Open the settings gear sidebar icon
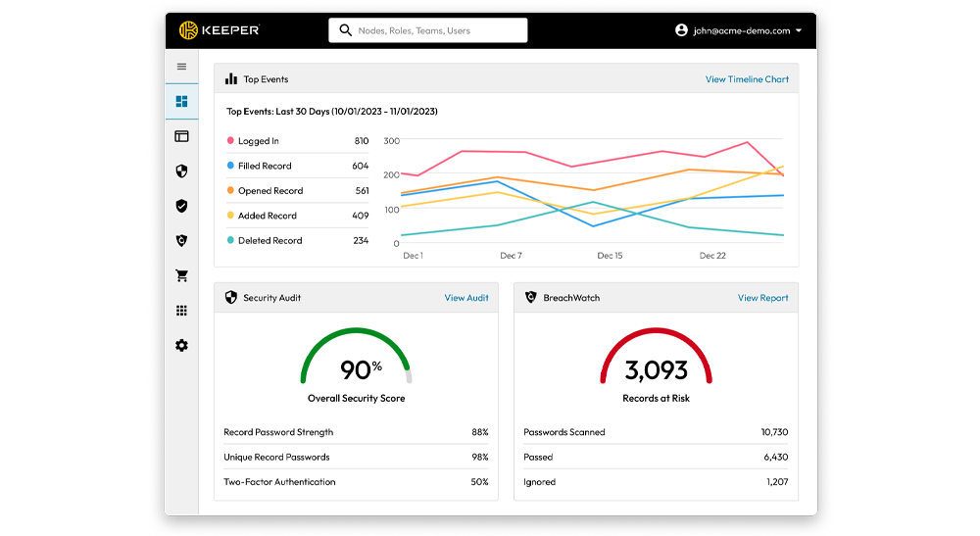980x536 pixels. point(182,346)
